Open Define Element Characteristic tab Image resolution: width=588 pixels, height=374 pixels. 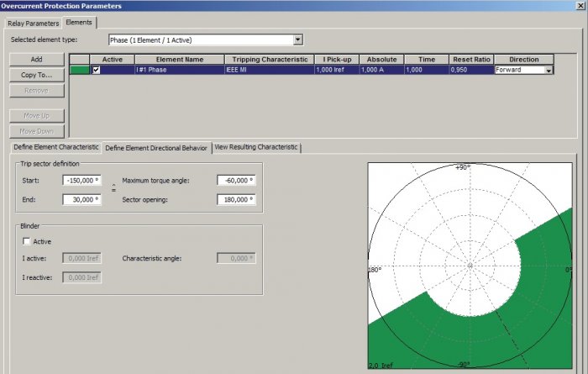56,147
